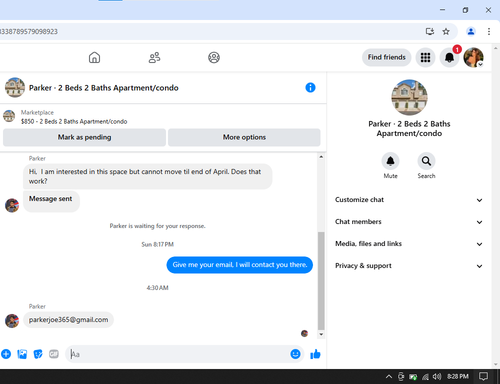Bookmark this page with star icon
500x384 pixels.
[x=446, y=31]
